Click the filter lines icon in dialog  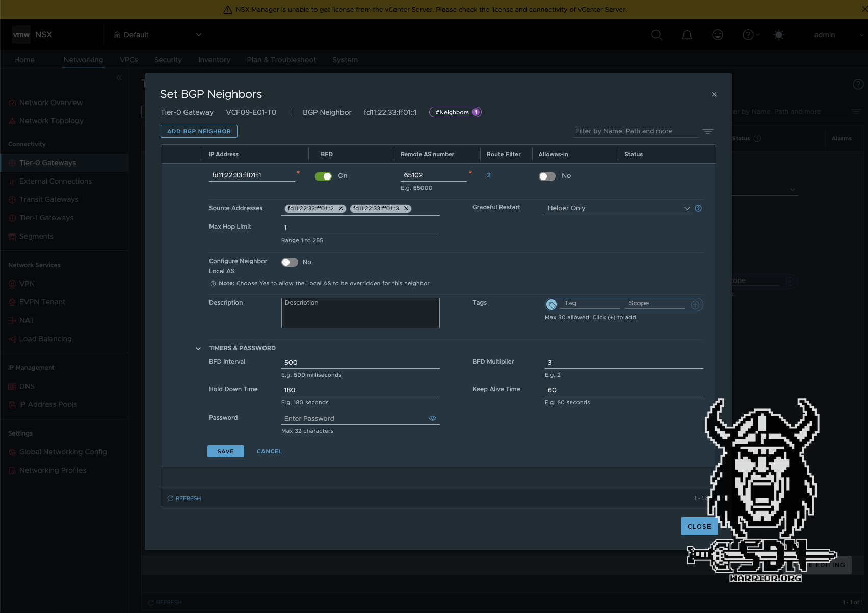[x=708, y=131]
